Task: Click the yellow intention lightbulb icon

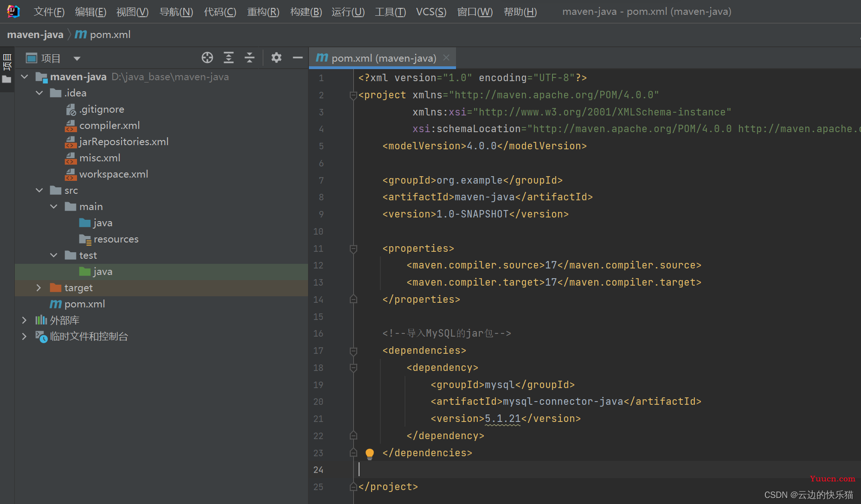Action: point(370,454)
